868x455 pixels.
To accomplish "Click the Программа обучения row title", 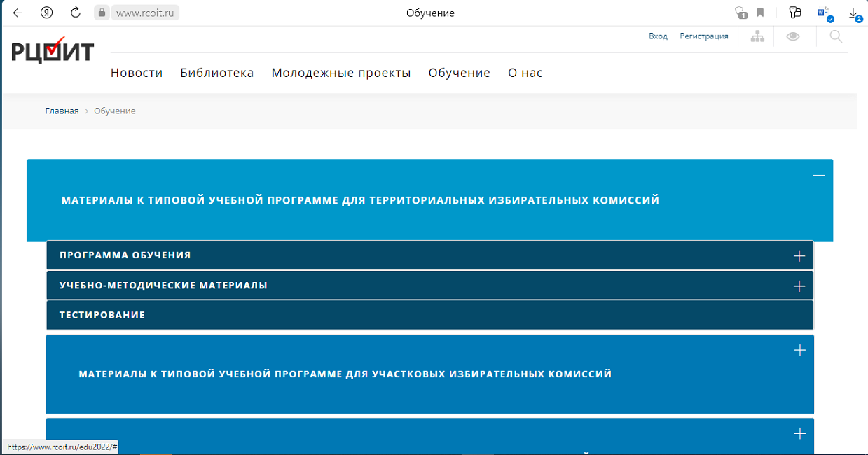I will (125, 255).
